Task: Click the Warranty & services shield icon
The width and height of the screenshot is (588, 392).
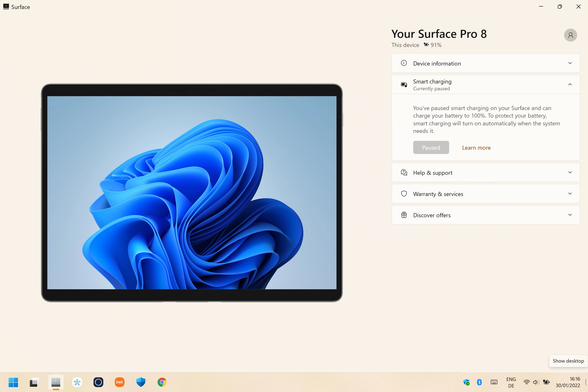Action: [x=404, y=194]
